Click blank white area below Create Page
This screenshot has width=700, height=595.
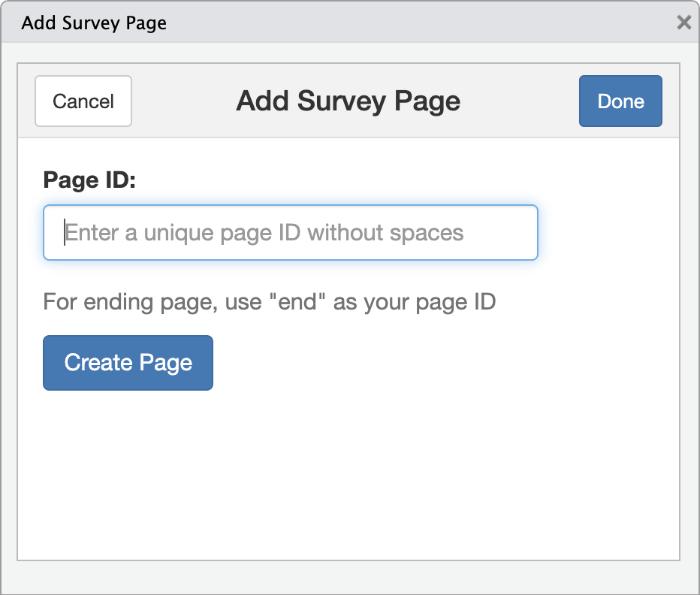(348, 473)
